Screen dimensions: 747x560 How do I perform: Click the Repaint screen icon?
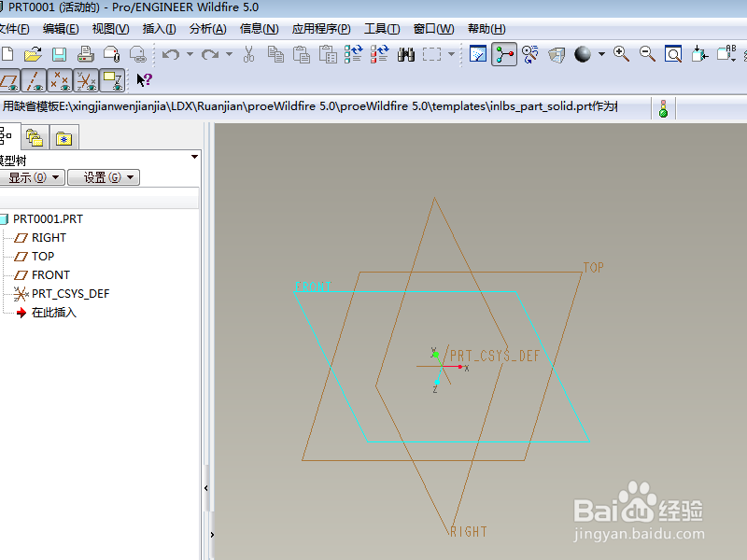(x=478, y=54)
